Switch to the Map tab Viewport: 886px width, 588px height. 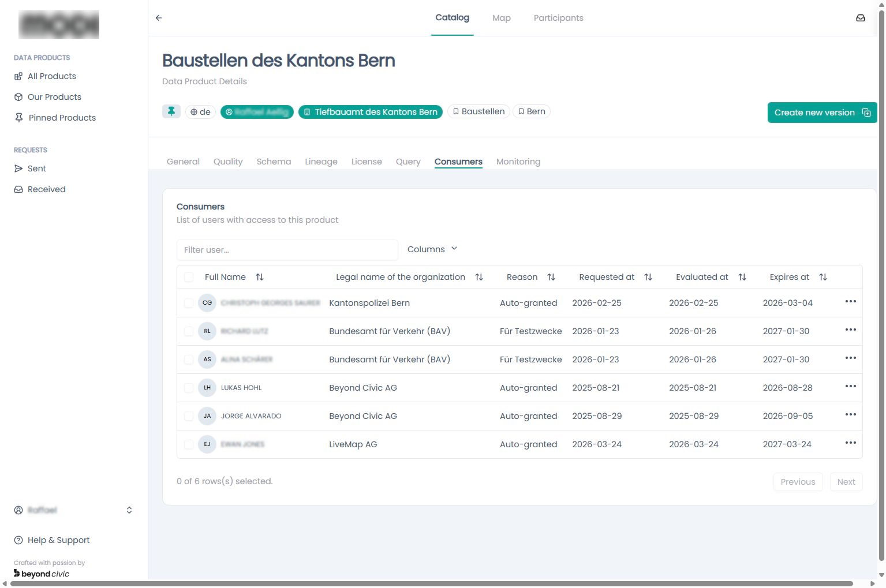point(502,18)
